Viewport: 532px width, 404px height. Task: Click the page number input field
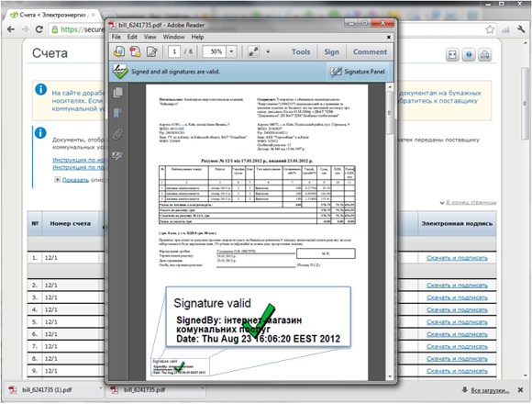click(x=174, y=51)
